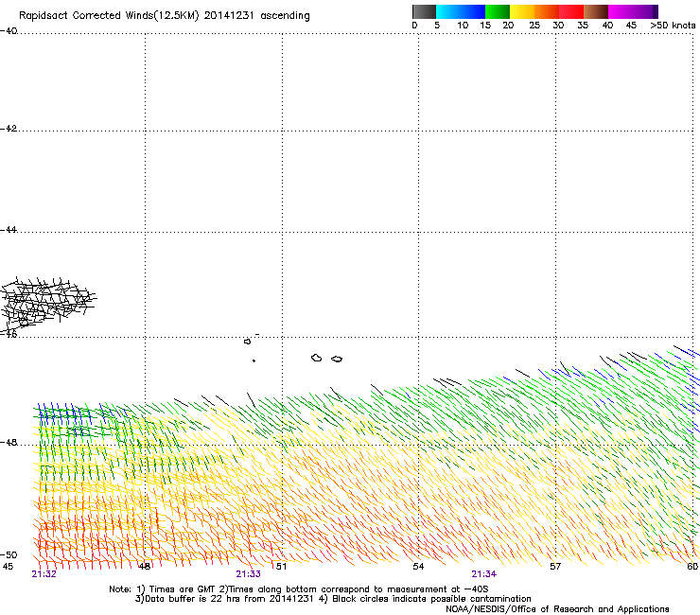700x615 pixels.
Task: Click the gray 0-5 knots color swatch
Action: (x=424, y=11)
